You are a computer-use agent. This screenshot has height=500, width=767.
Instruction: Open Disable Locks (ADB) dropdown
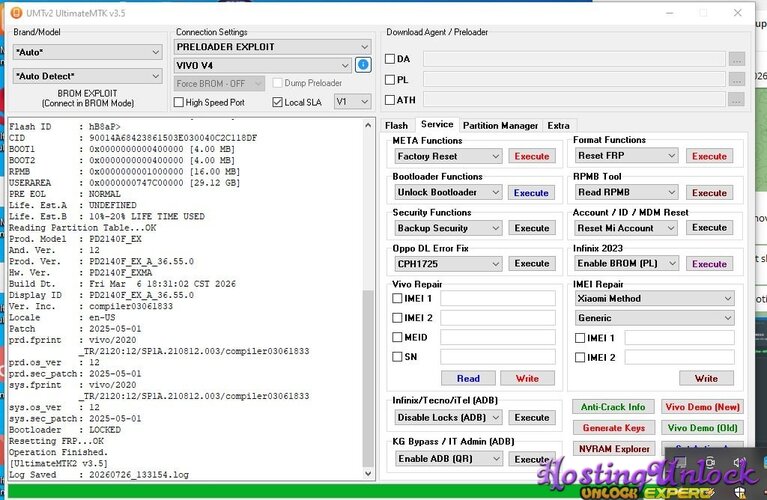449,417
